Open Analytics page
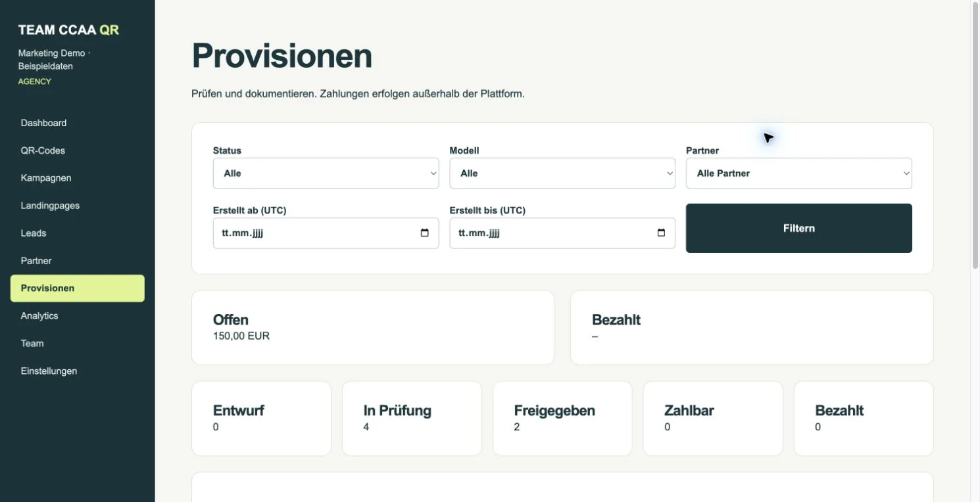Viewport: 980px width, 502px height. pos(78,316)
